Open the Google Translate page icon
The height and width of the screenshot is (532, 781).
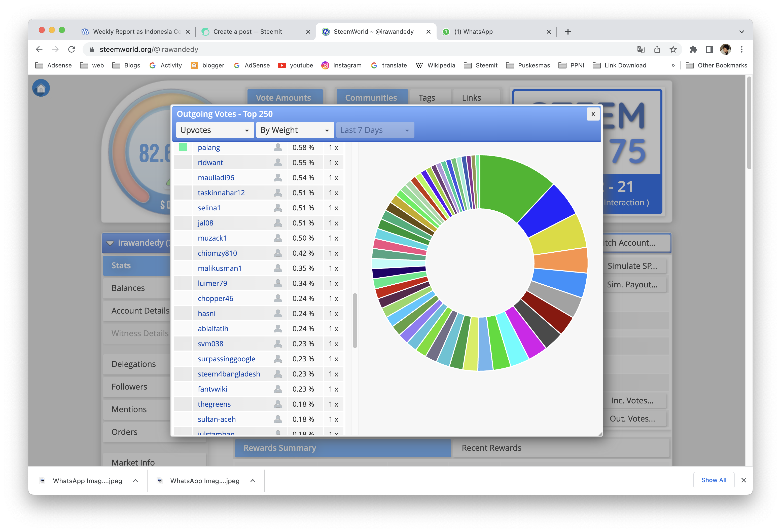point(641,49)
